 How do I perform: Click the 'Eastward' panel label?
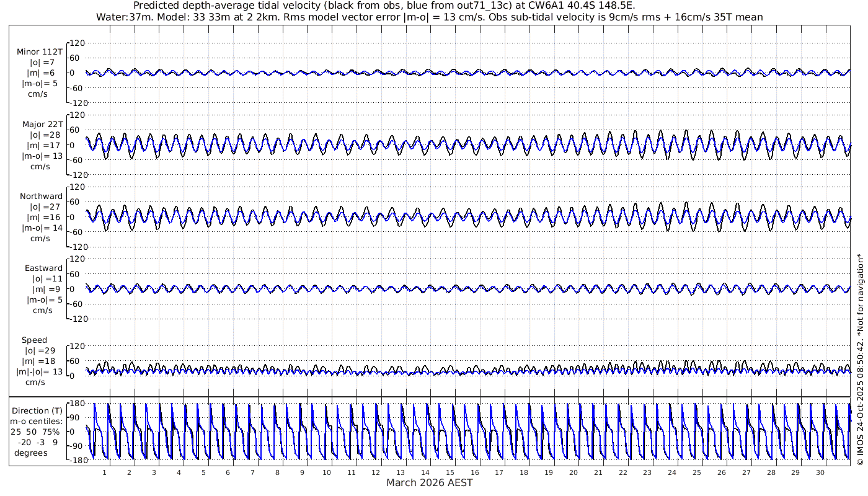[43, 268]
